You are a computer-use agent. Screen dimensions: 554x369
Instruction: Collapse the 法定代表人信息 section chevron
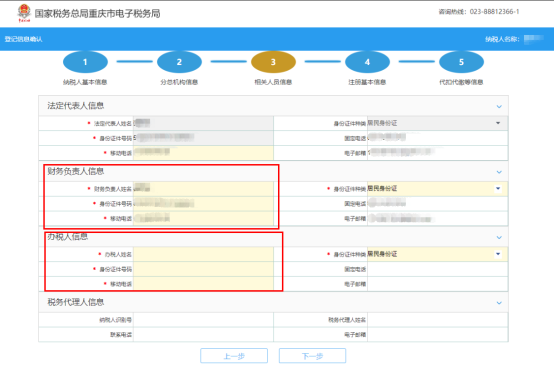click(499, 106)
